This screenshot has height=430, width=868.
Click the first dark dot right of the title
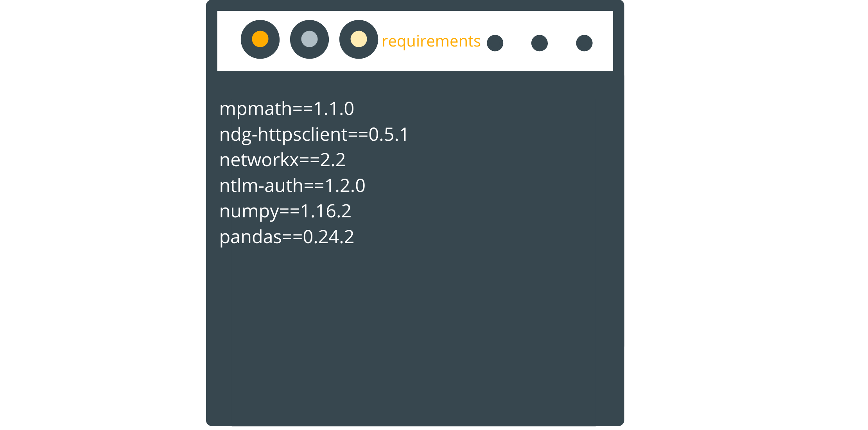point(495,43)
